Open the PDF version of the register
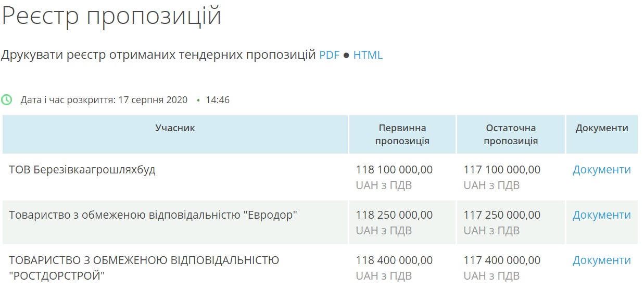The image size is (644, 289). click(x=329, y=55)
